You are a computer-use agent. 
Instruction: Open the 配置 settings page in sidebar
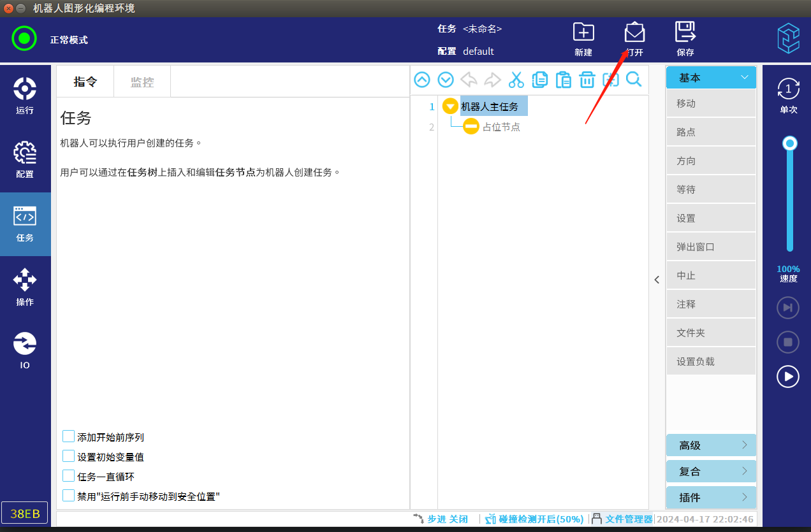pos(25,159)
